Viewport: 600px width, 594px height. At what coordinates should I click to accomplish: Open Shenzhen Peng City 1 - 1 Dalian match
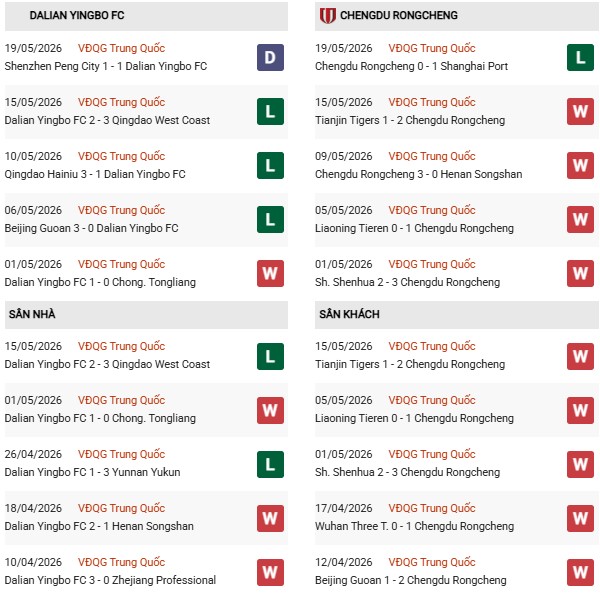click(106, 66)
